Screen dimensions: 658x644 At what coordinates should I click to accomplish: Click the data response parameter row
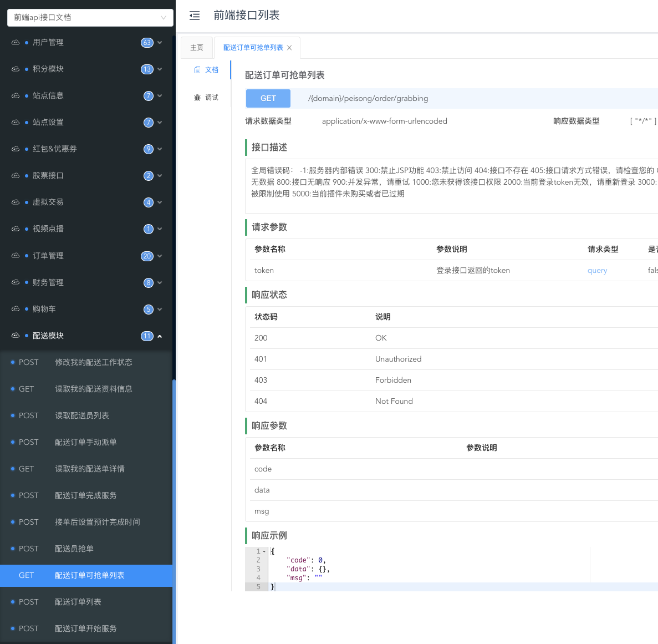coord(453,490)
